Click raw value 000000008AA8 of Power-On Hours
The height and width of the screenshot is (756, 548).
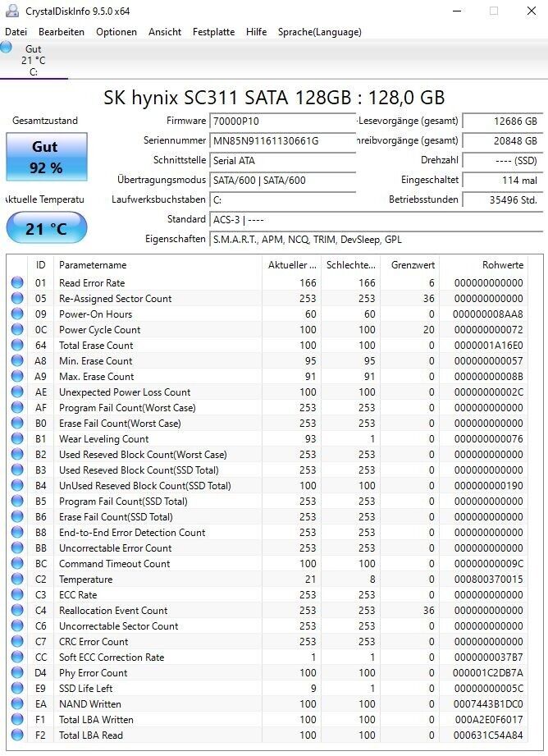pos(488,314)
